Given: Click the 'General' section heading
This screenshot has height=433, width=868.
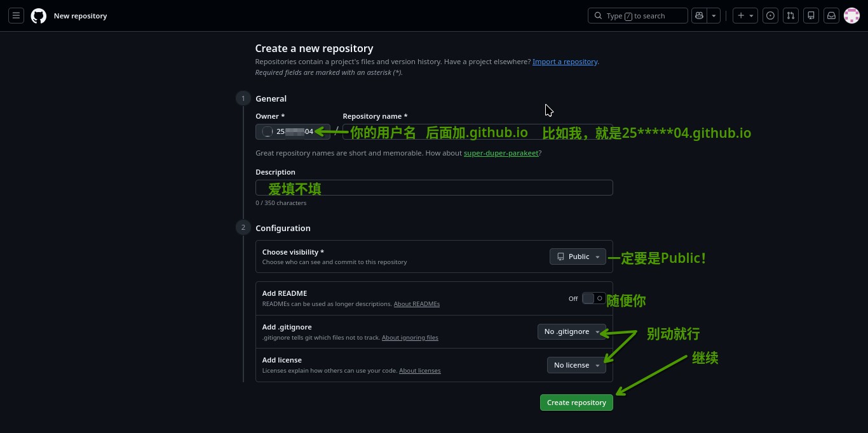Looking at the screenshot, I should [x=271, y=98].
